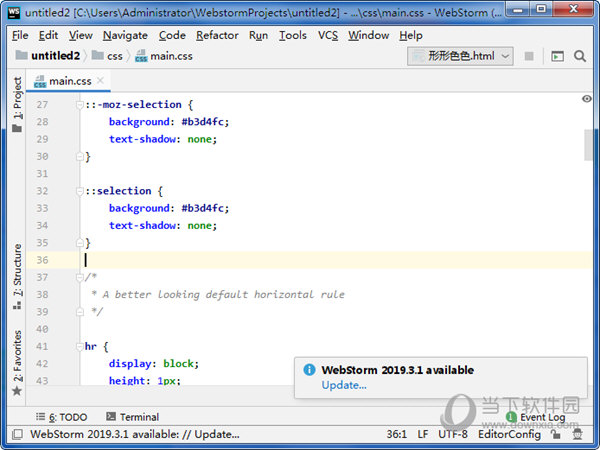Toggle inspections eye icon in editor
600x450 pixels.
(x=587, y=99)
